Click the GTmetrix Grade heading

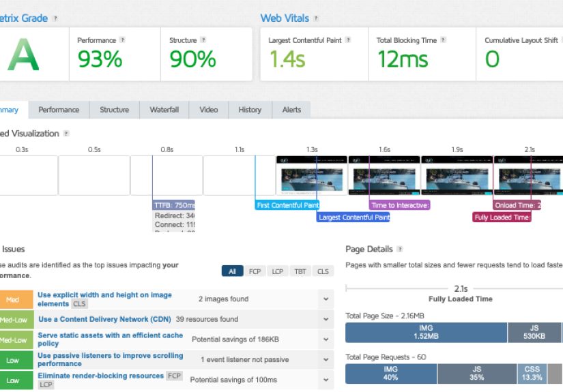tap(24, 18)
